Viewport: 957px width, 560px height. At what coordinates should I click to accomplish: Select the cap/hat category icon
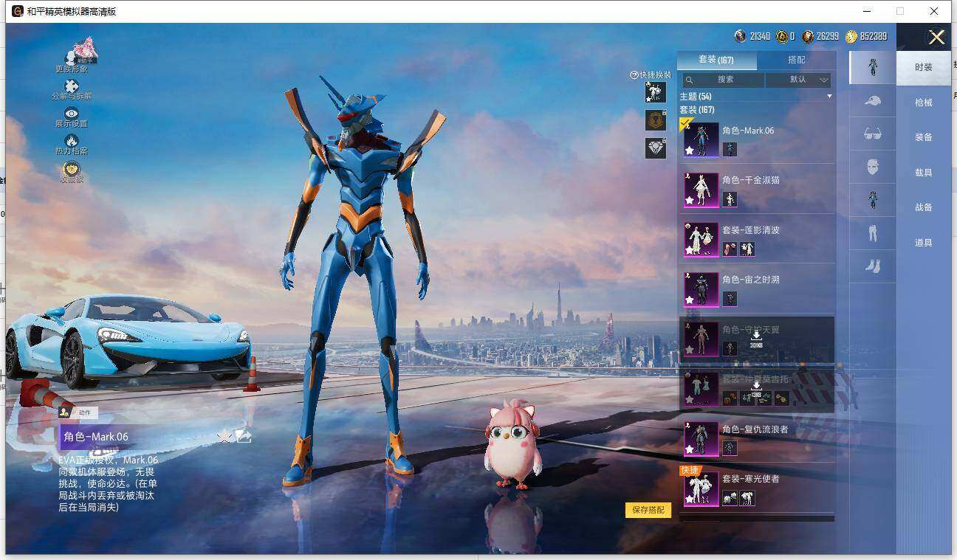coord(873,100)
